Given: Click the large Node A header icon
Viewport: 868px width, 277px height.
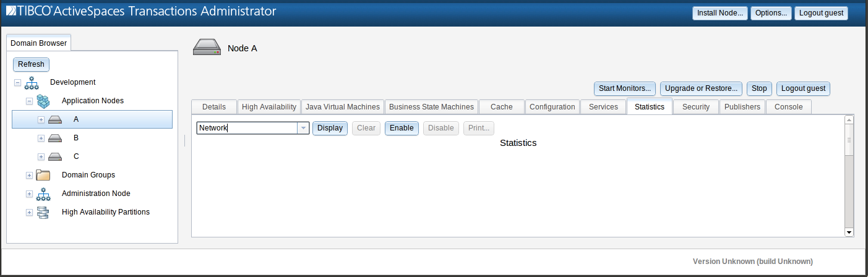Looking at the screenshot, I should [207, 48].
